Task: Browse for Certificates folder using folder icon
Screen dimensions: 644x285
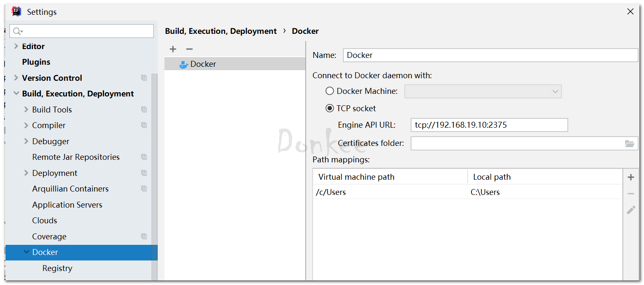Action: [630, 143]
